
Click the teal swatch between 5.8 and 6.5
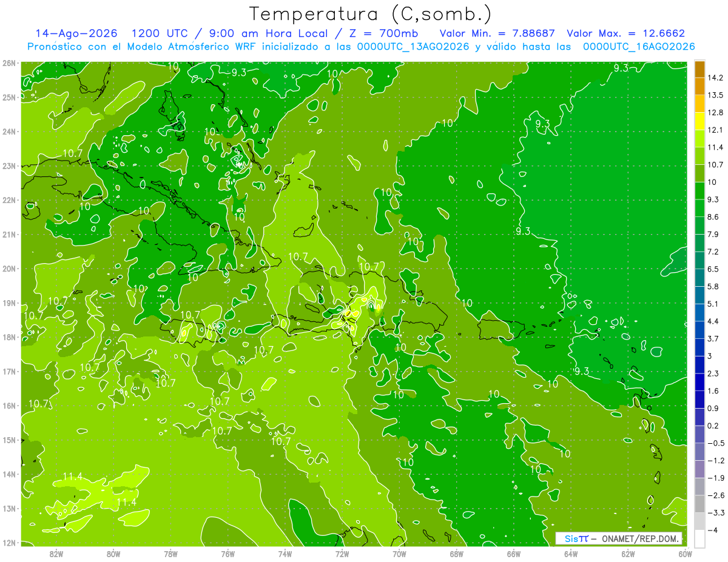tap(699, 277)
